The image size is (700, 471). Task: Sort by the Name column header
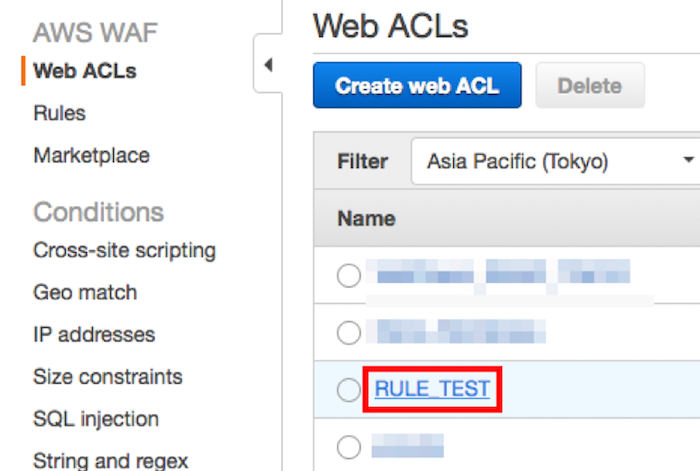click(366, 218)
